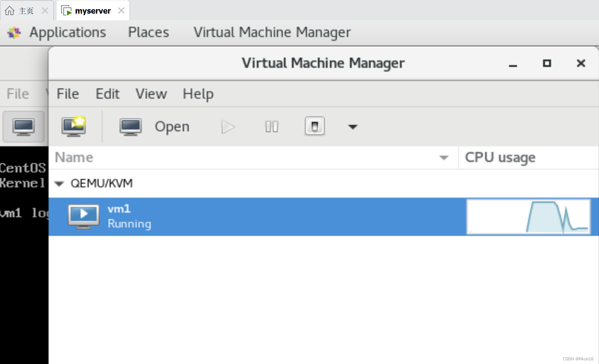Click Virtual Machine Manager in top panel
599x364 pixels.
click(272, 33)
